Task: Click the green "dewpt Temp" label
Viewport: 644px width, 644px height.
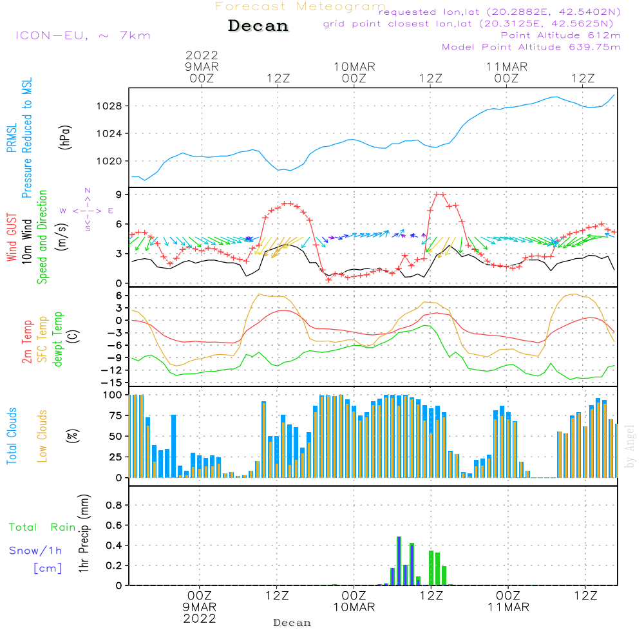Action: point(57,339)
